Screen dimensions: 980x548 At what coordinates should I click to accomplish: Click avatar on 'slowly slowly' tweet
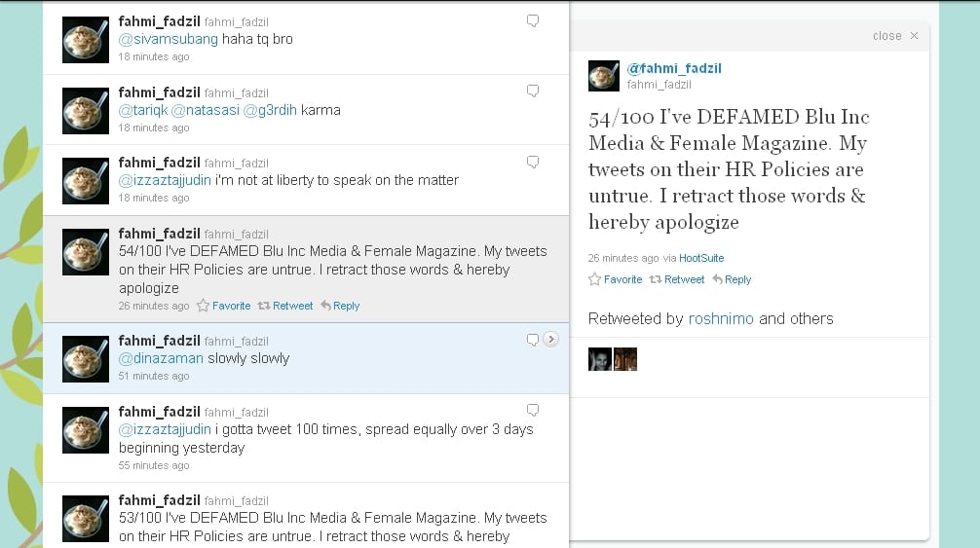(x=86, y=359)
